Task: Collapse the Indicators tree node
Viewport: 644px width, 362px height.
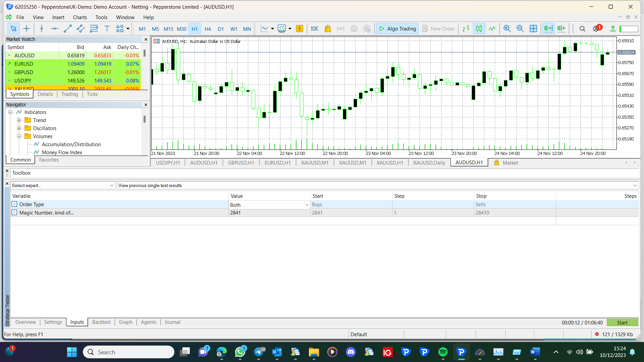Action: (10, 112)
